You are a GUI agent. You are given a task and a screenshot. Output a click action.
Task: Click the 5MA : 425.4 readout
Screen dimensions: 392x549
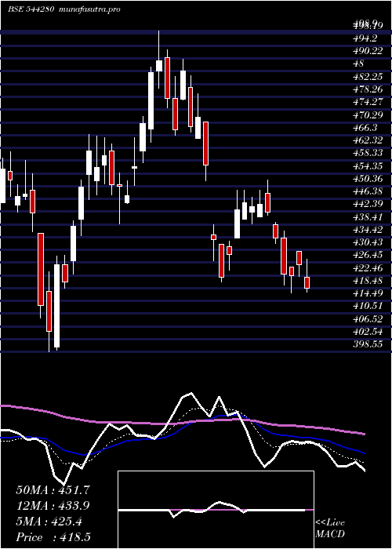coord(49,522)
